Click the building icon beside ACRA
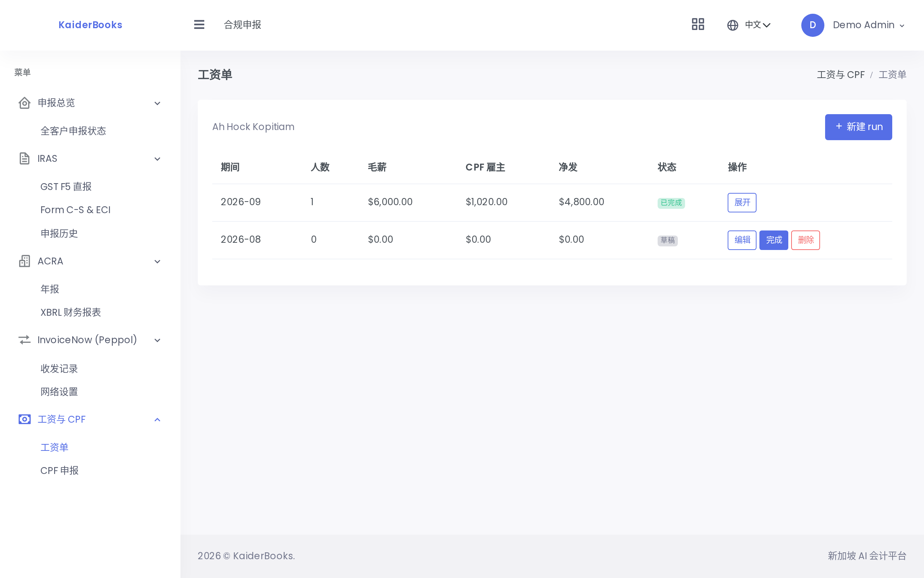The height and width of the screenshot is (578, 924). coord(25,261)
